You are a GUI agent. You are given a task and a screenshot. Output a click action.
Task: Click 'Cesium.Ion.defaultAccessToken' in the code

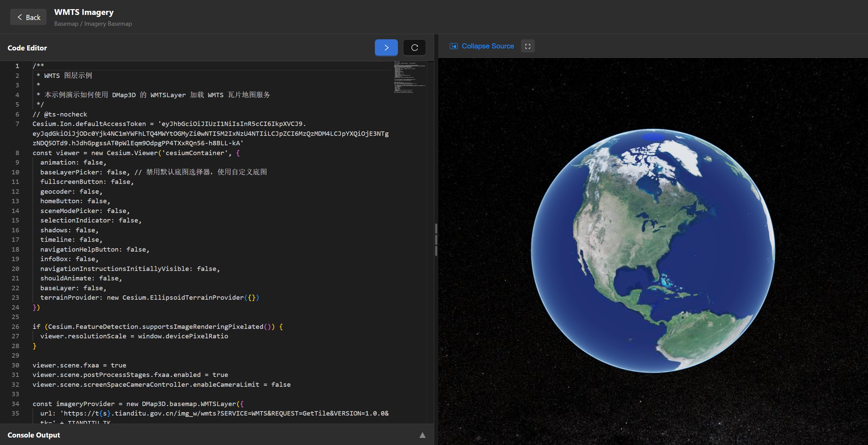[x=89, y=124]
